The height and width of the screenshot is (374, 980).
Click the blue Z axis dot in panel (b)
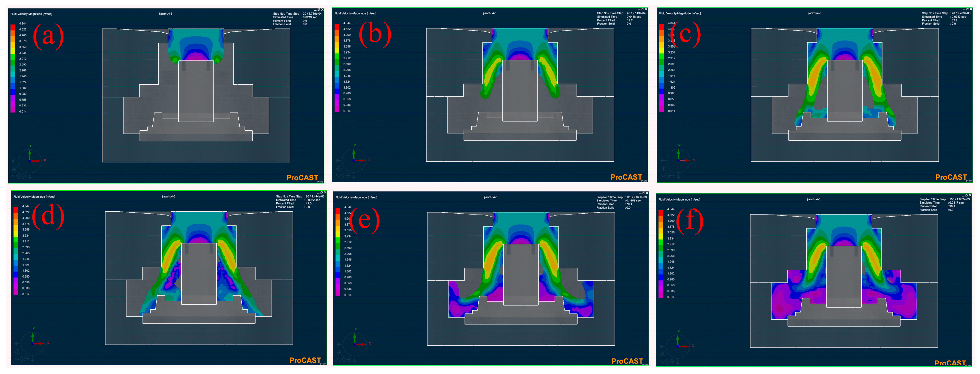pos(354,160)
